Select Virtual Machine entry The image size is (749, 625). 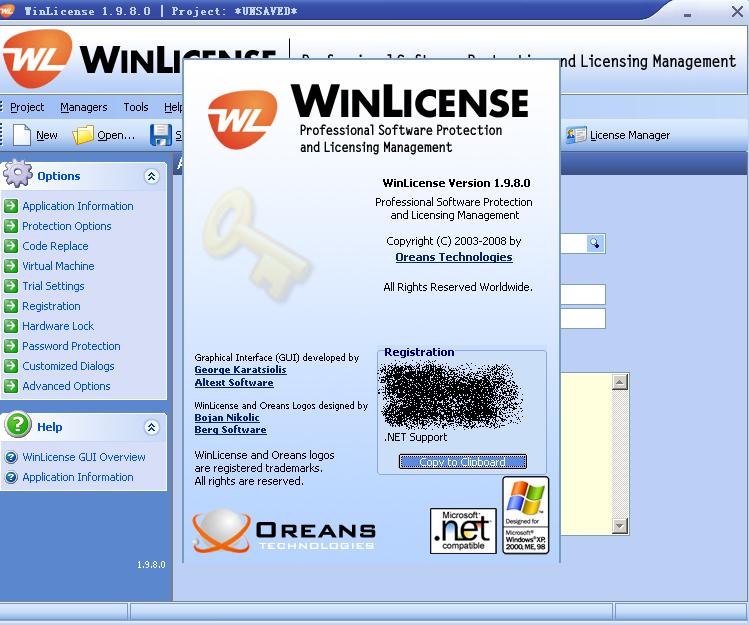point(58,266)
